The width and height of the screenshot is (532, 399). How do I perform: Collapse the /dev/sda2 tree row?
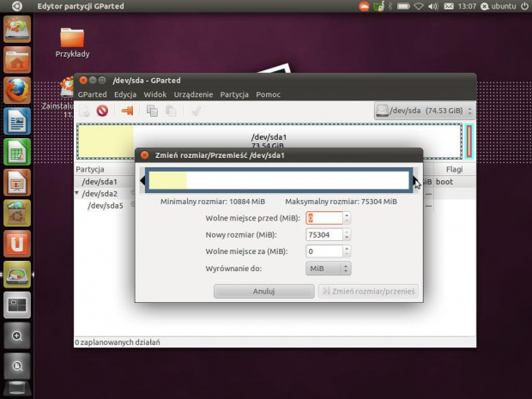[76, 193]
